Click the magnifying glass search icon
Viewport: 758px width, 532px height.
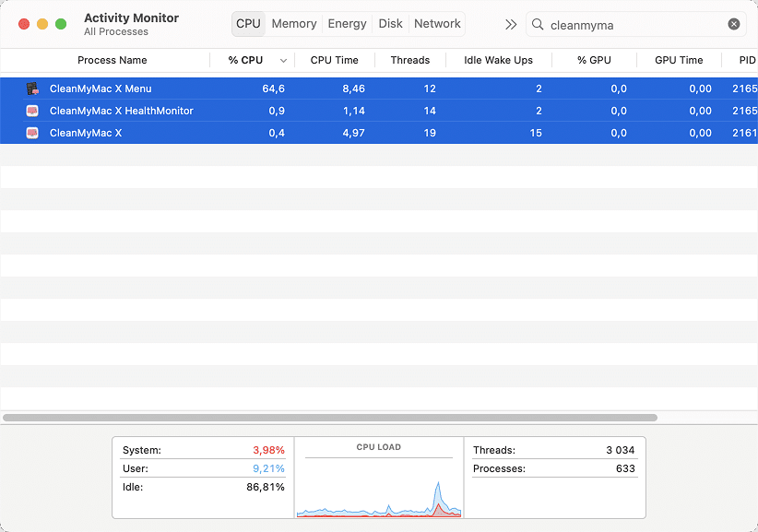pyautogui.click(x=538, y=24)
